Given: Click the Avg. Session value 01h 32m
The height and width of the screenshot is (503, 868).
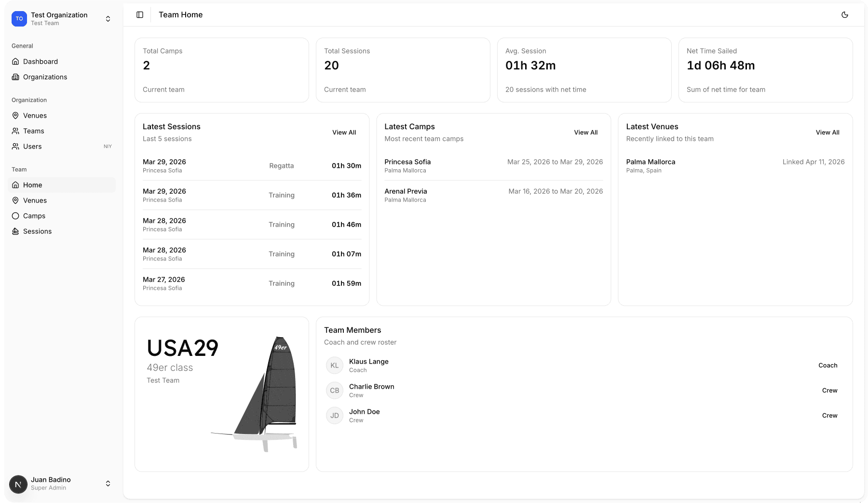Looking at the screenshot, I should (530, 66).
